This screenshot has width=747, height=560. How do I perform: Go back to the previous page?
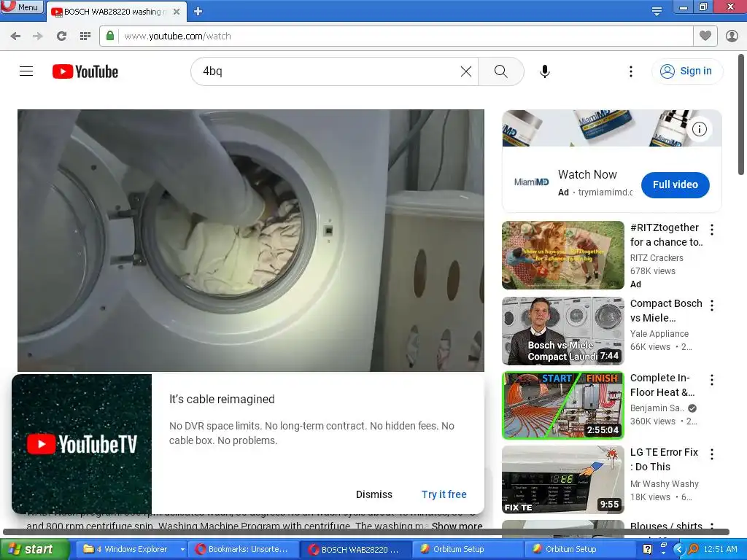[x=15, y=36]
